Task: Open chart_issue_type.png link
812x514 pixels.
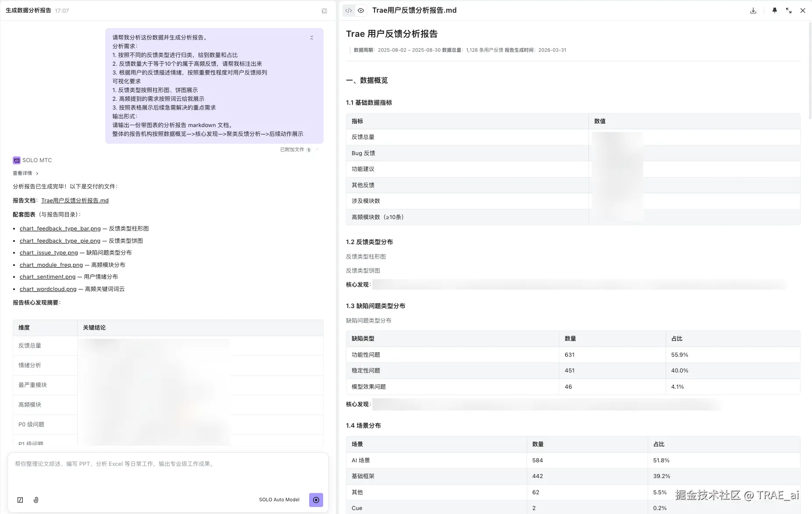Action: [49, 253]
